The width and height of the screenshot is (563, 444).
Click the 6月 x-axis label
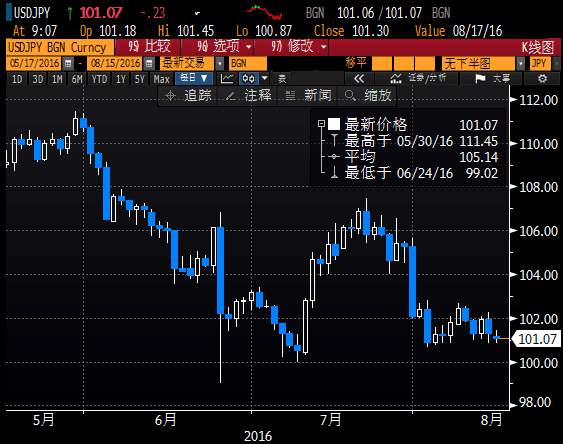pyautogui.click(x=166, y=420)
